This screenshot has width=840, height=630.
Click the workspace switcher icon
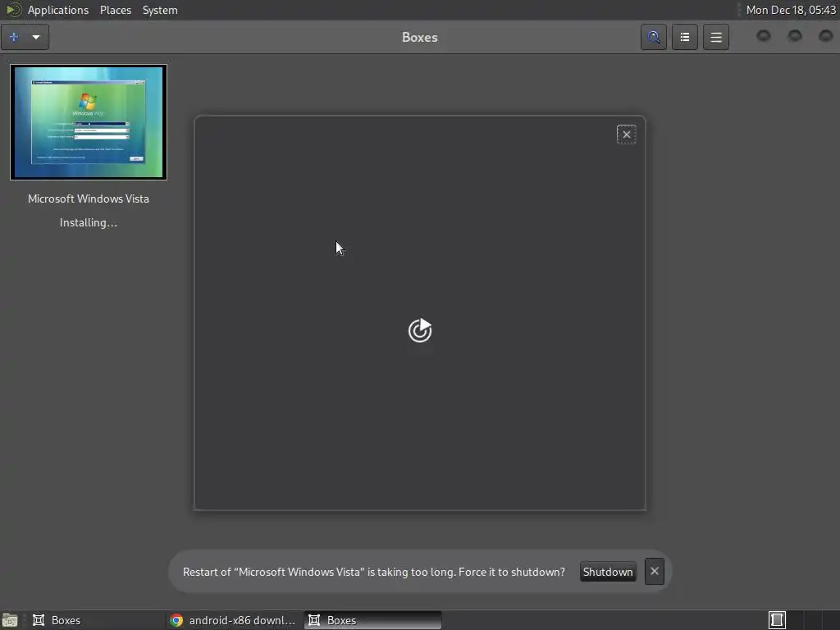pos(778,620)
